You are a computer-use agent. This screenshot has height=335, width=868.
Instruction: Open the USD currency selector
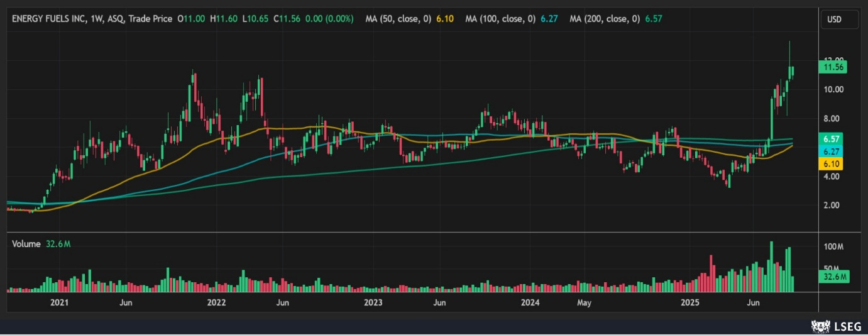[x=840, y=19]
